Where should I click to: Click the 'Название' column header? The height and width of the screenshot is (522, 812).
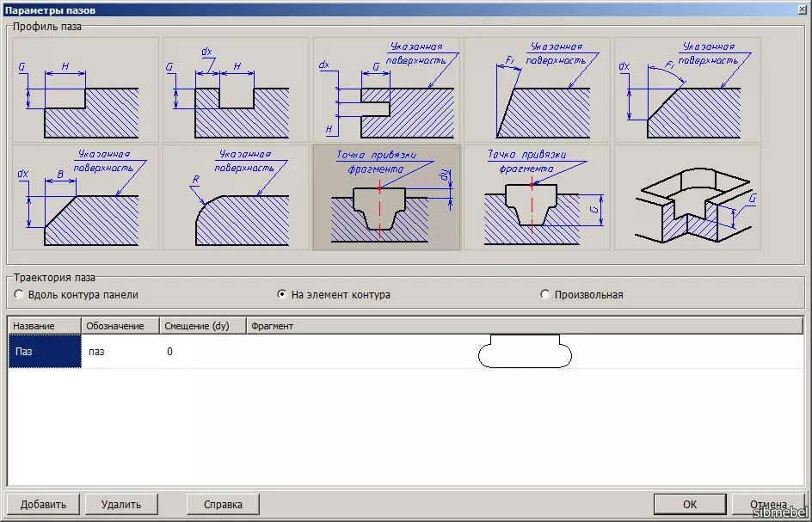[45, 326]
